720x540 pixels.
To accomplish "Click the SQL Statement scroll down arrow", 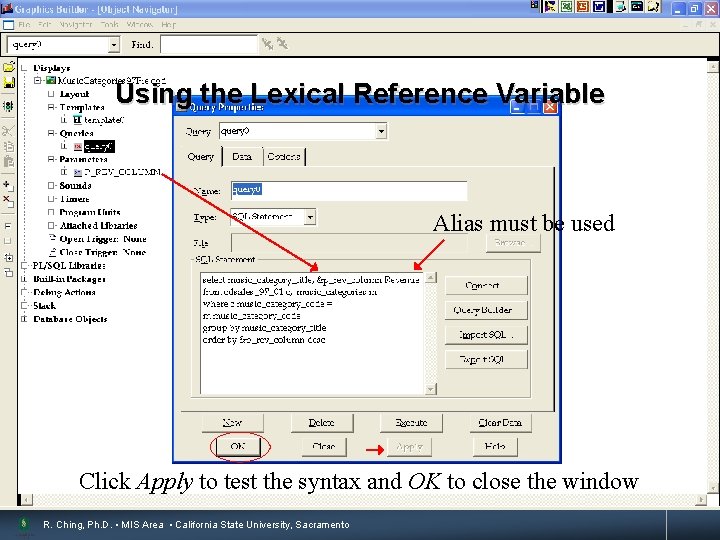I will (430, 389).
